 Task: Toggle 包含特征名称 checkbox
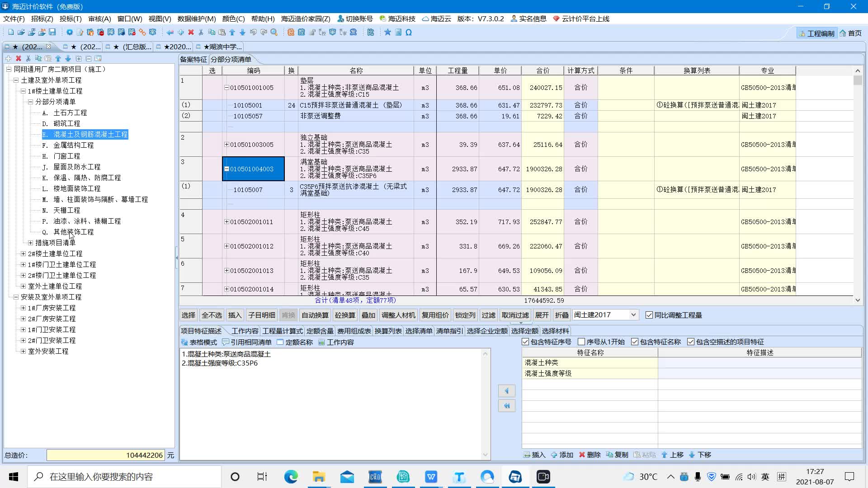coord(634,342)
